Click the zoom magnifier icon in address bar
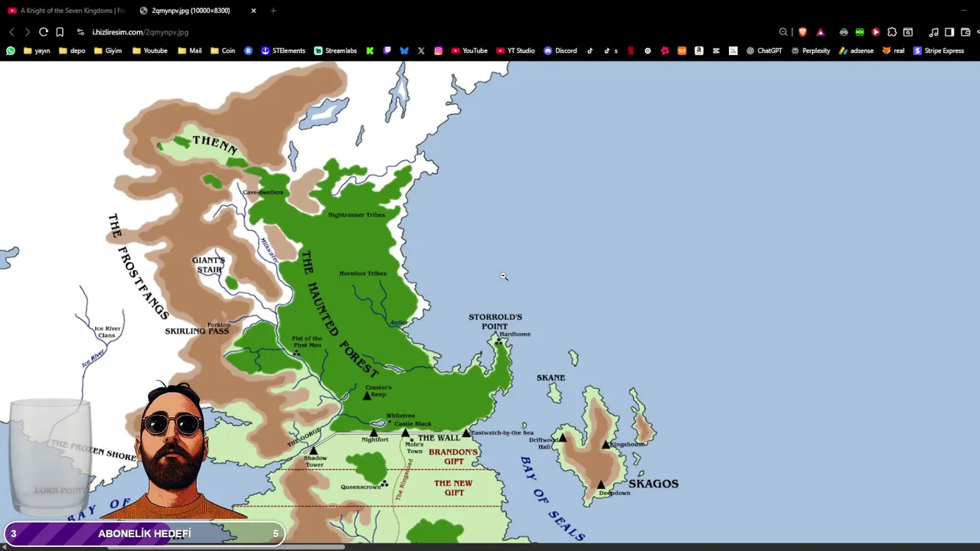The width and height of the screenshot is (980, 551). click(783, 32)
